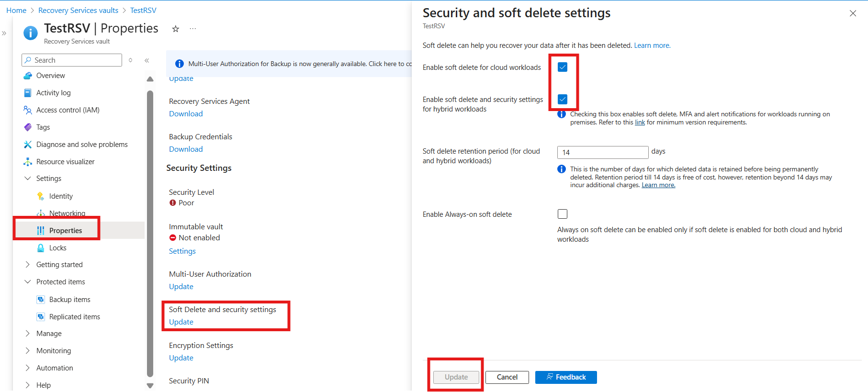
Task: Collapse the Protected items section
Action: (27, 282)
